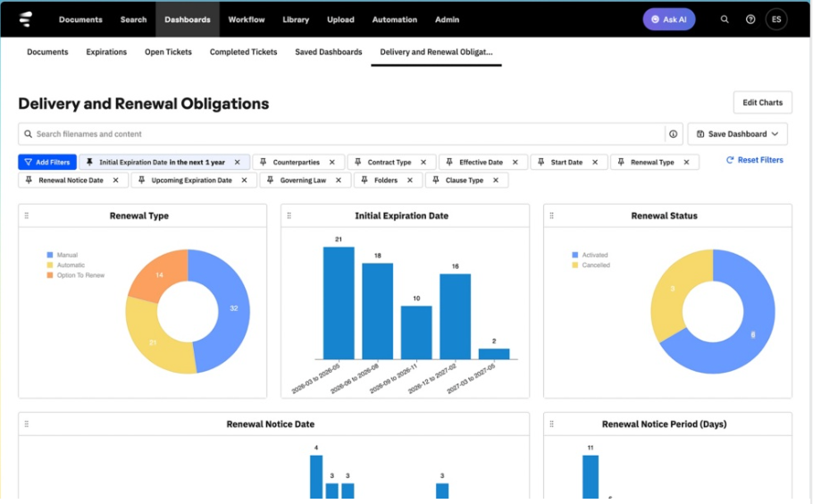Expand the Save Dashboard dropdown
813x504 pixels.
tap(737, 134)
